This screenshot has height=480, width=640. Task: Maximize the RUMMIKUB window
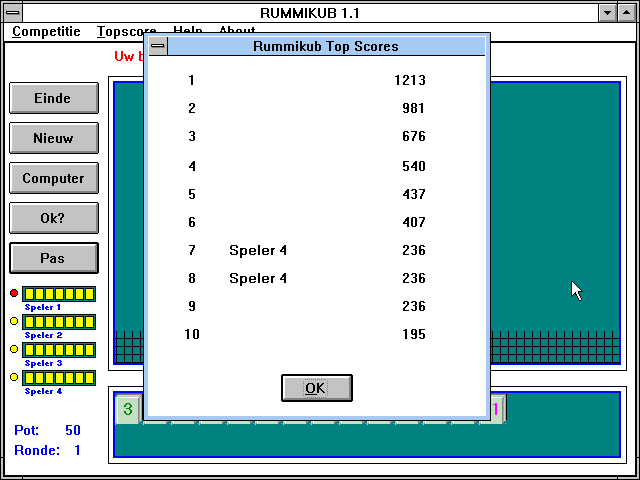pyautogui.click(x=627, y=13)
